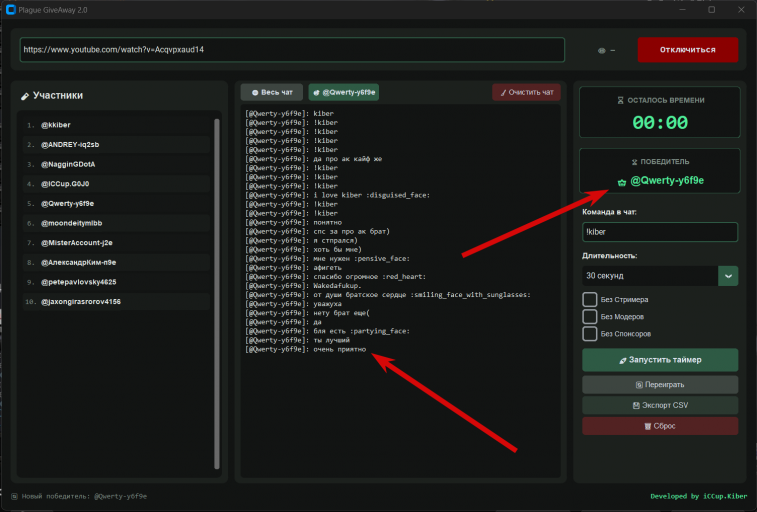Click the participants list scrollbar

(217, 293)
